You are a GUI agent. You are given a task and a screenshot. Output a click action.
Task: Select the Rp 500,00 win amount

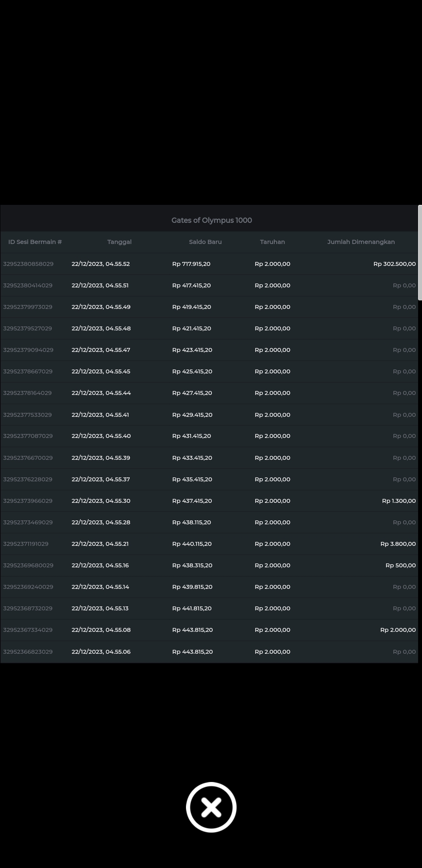point(401,565)
